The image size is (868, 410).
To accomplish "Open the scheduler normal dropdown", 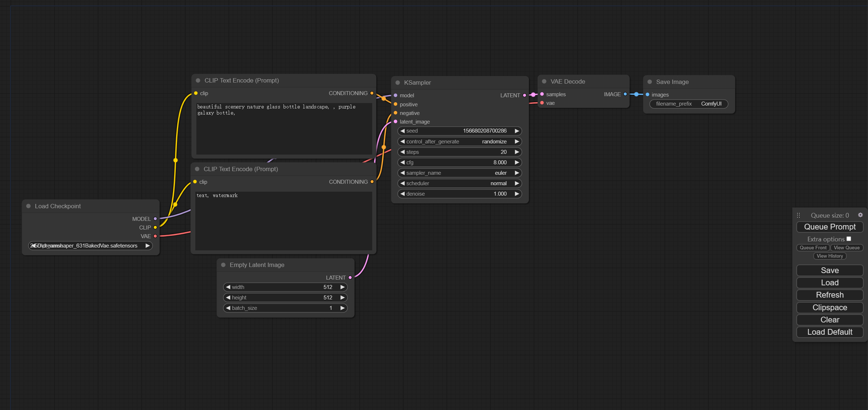I will [459, 183].
